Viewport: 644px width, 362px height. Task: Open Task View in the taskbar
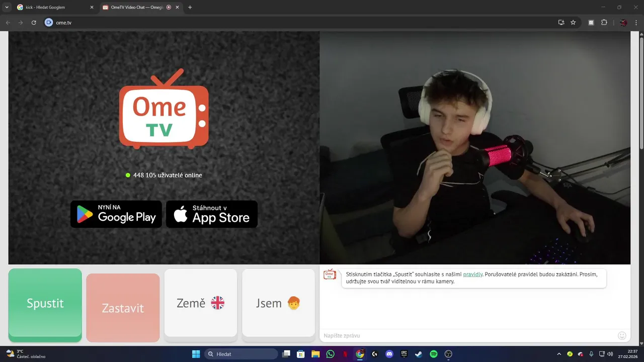(286, 354)
